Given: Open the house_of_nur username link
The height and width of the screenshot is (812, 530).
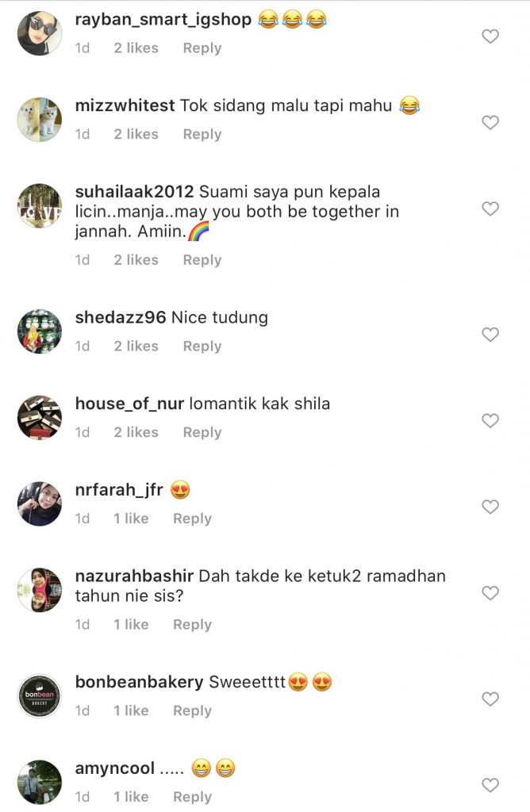Looking at the screenshot, I should [x=129, y=404].
